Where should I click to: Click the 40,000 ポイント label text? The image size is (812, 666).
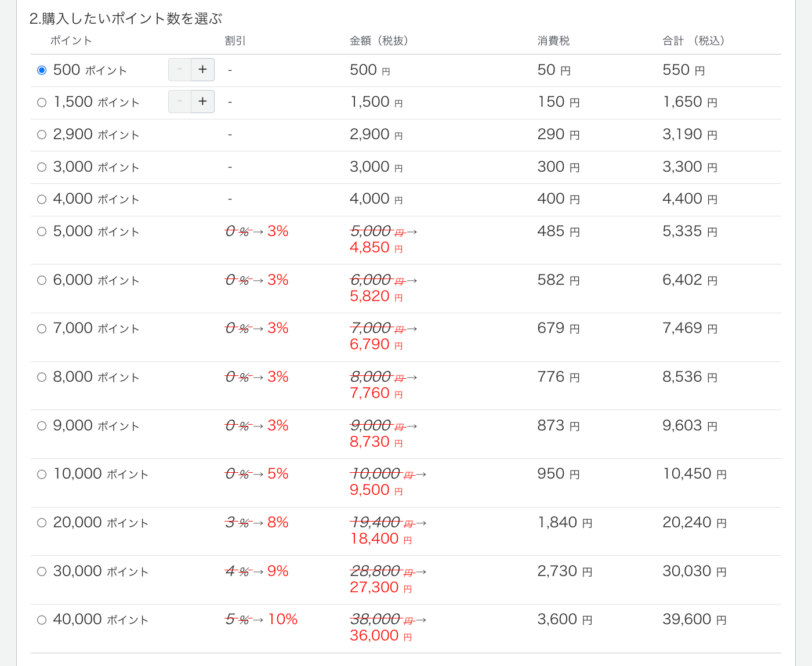point(101,620)
